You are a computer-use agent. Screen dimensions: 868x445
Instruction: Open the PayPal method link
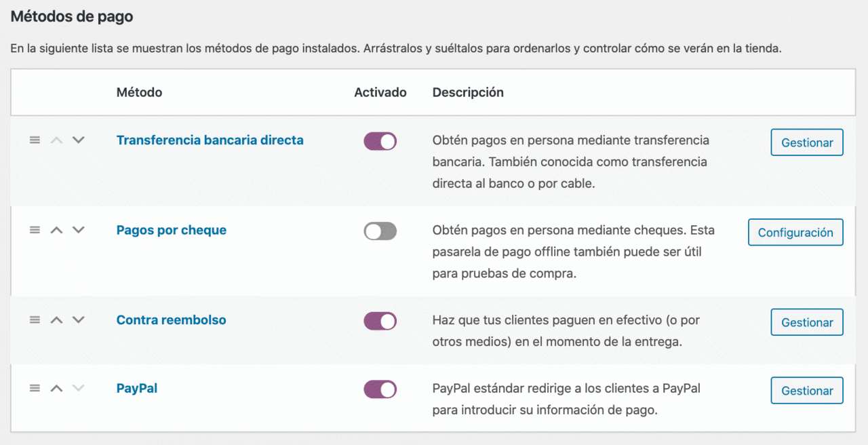(x=137, y=389)
